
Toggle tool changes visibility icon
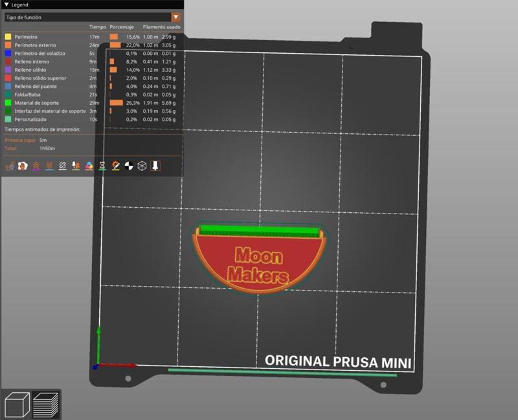click(76, 166)
